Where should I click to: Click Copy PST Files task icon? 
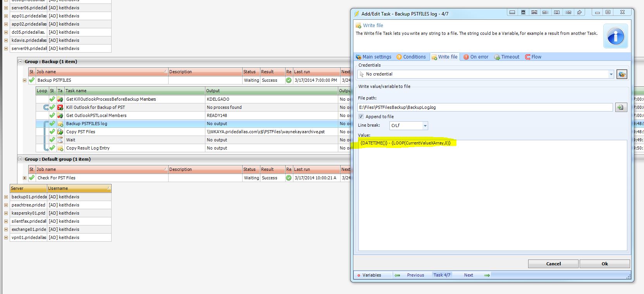pyautogui.click(x=60, y=132)
